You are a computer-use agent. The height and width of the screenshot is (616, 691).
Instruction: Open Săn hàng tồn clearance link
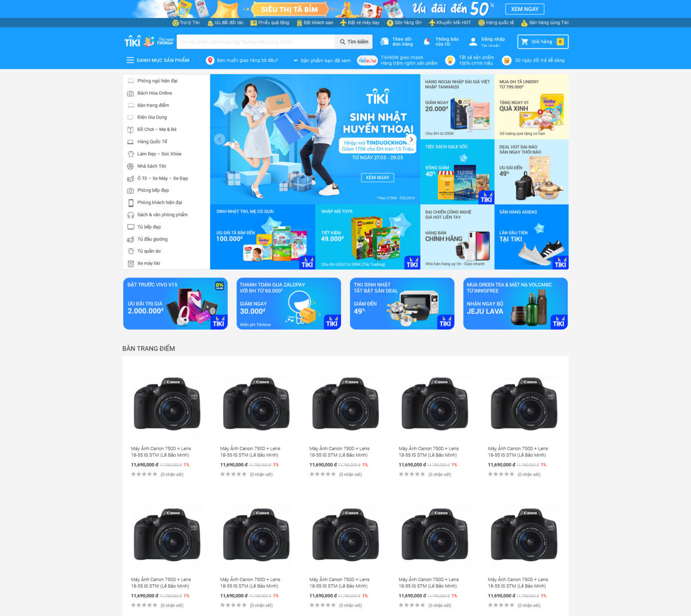(404, 22)
